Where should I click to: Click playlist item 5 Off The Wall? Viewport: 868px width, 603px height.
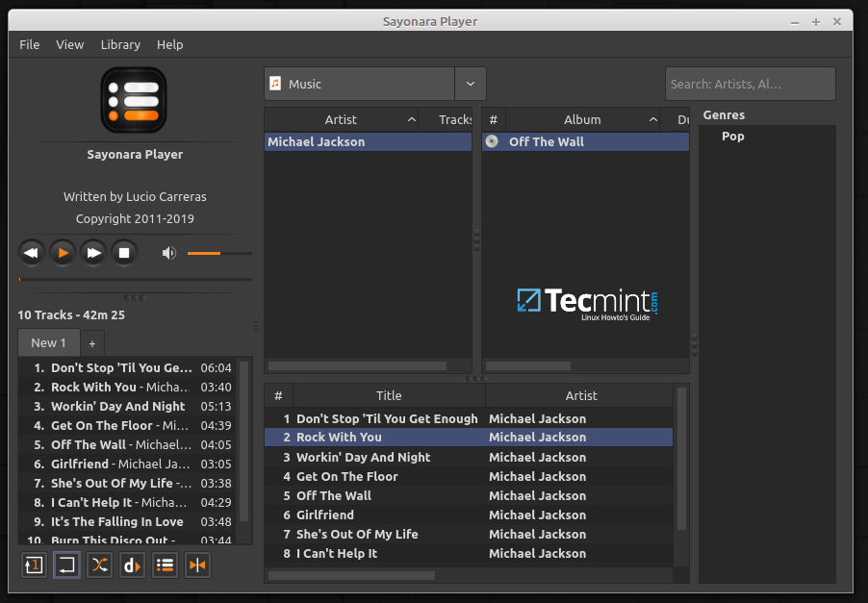pyautogui.click(x=127, y=444)
